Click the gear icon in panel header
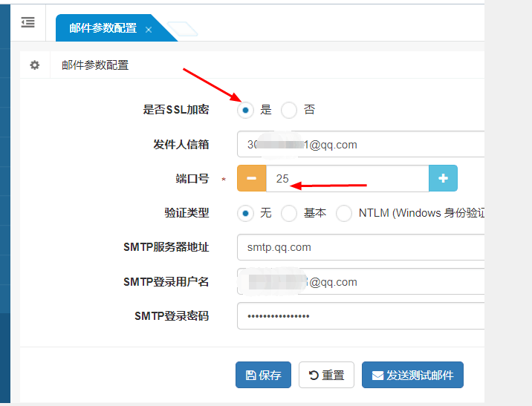Image resolution: width=532 pixels, height=406 pixels. tap(34, 65)
